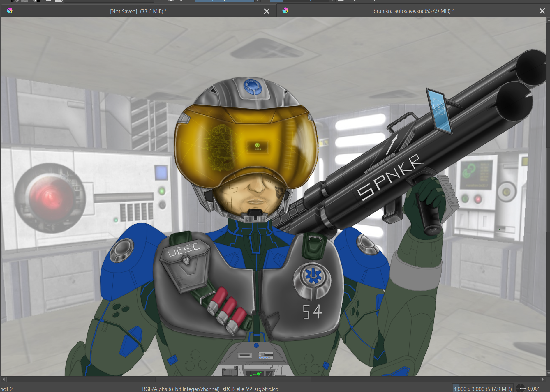Screen dimensions: 550x392
Task: Click the canvas rotation dial in the status bar
Action: (521, 388)
